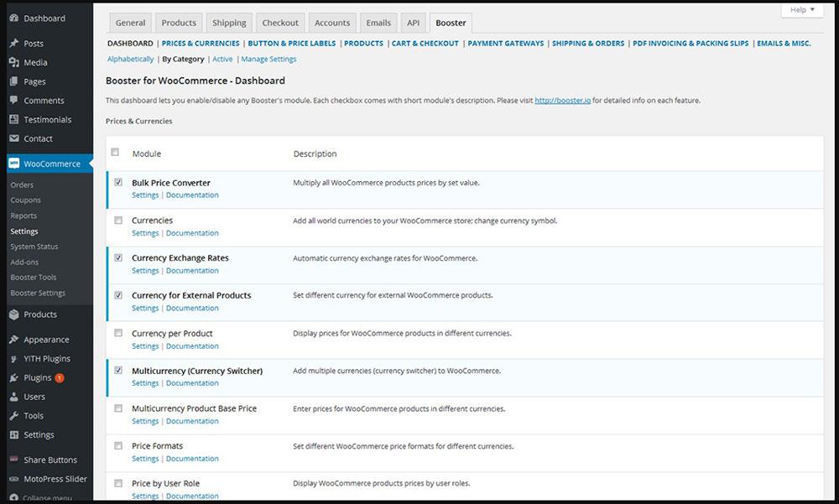Open System Status submenu item
This screenshot has width=839, height=504.
point(34,247)
